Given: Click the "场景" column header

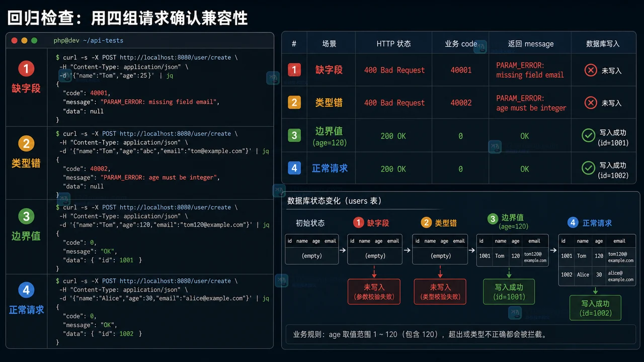Looking at the screenshot, I should pos(330,44).
